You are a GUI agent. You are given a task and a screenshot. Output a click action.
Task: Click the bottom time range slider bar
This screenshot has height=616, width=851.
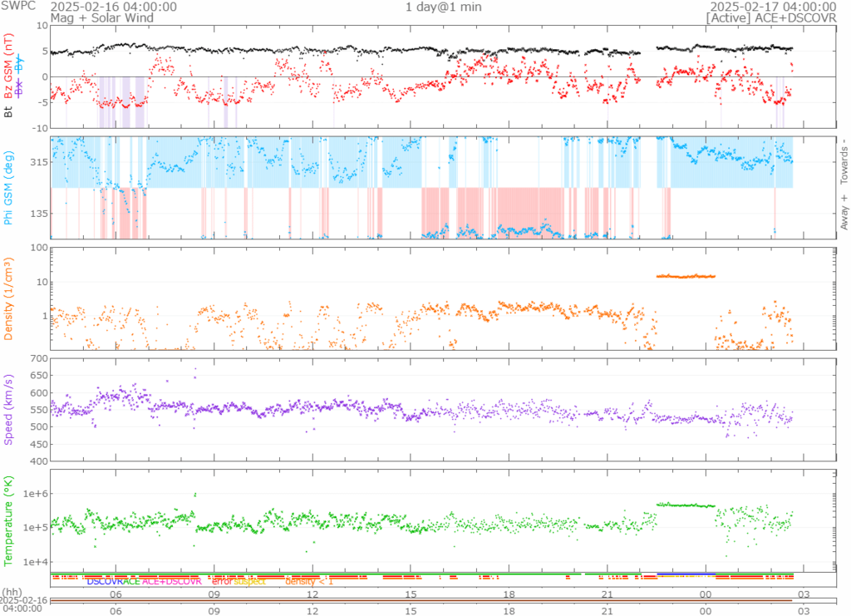click(x=424, y=600)
